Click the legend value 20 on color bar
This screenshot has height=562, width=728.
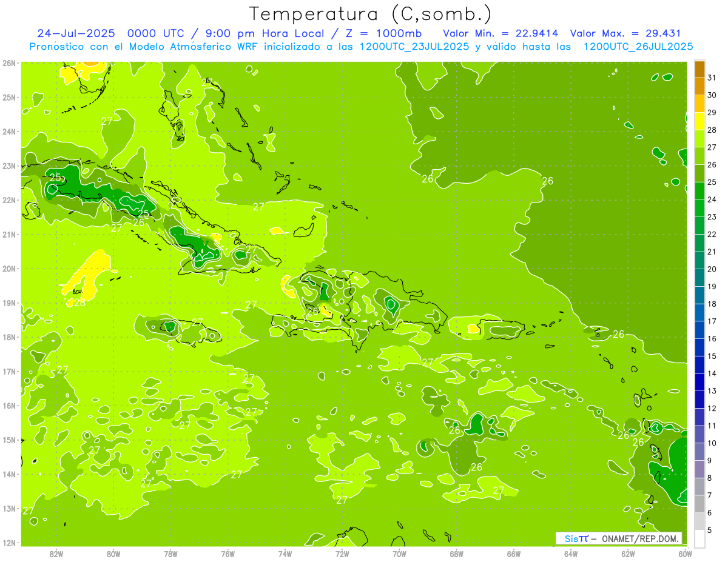click(x=712, y=269)
